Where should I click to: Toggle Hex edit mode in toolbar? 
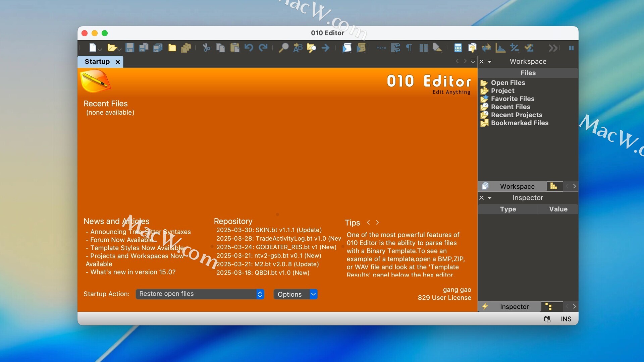tap(381, 48)
